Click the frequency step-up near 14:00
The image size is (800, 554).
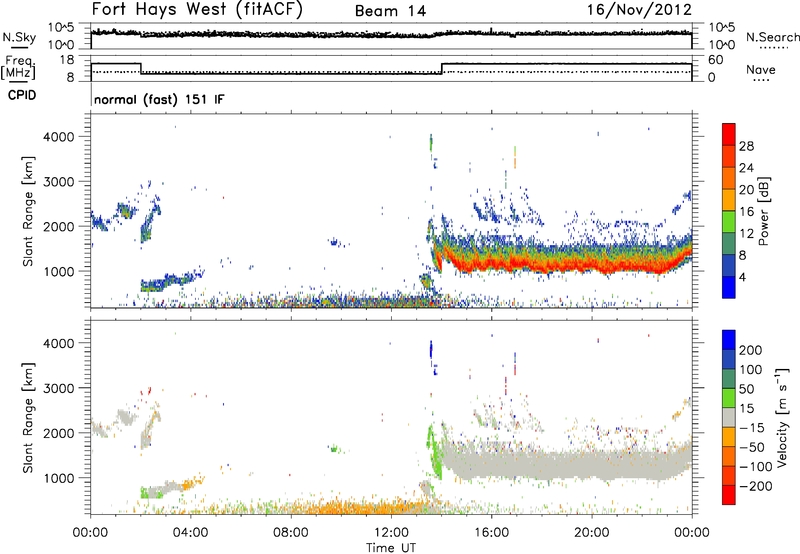pos(442,68)
